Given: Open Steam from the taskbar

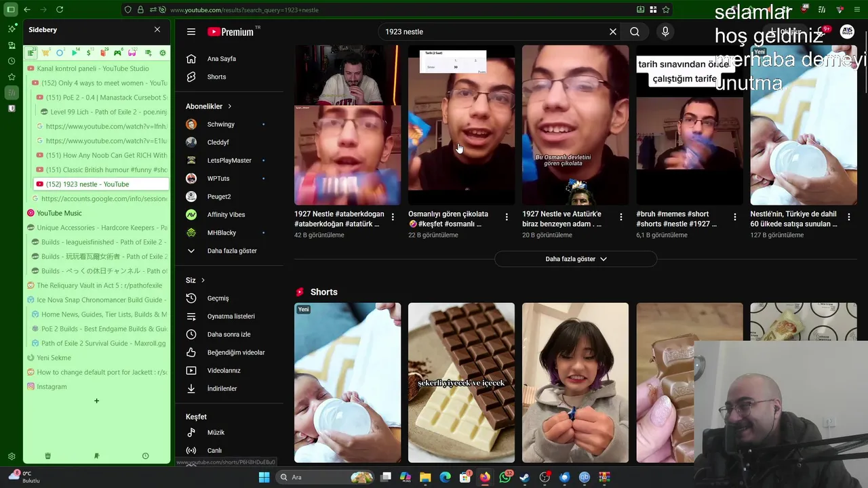Looking at the screenshot, I should 525,477.
